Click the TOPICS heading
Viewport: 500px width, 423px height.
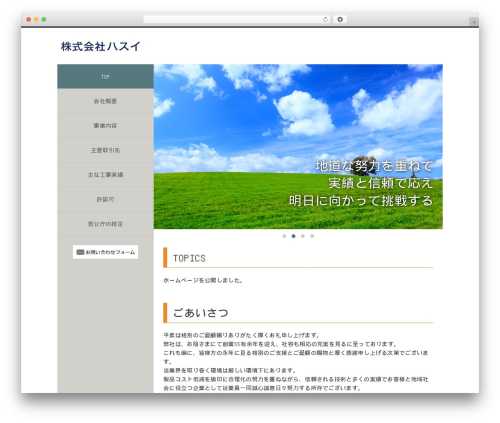189,258
